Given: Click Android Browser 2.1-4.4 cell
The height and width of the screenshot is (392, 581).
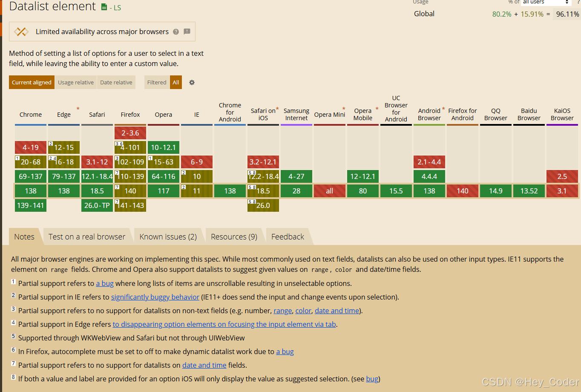Looking at the screenshot, I should [x=429, y=162].
